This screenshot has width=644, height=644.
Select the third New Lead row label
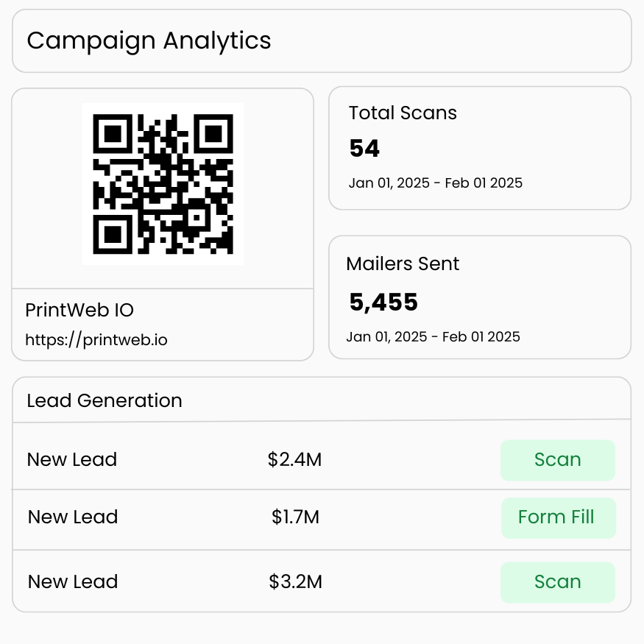point(73,582)
